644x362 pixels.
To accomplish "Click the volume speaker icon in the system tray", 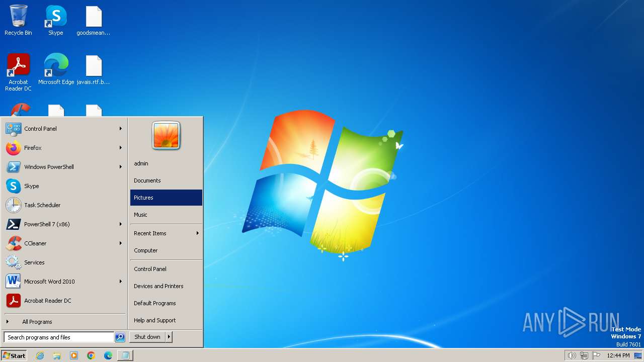I will (x=572, y=355).
